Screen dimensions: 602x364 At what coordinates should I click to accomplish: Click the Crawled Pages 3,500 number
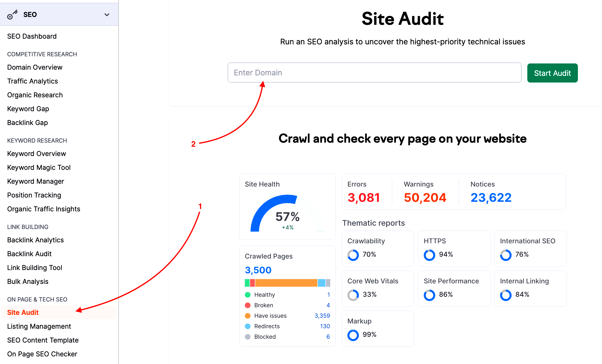pyautogui.click(x=258, y=270)
